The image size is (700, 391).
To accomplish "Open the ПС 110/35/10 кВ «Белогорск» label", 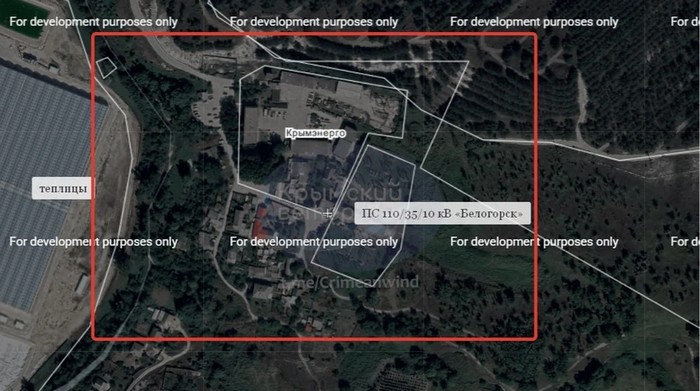I will [x=442, y=213].
